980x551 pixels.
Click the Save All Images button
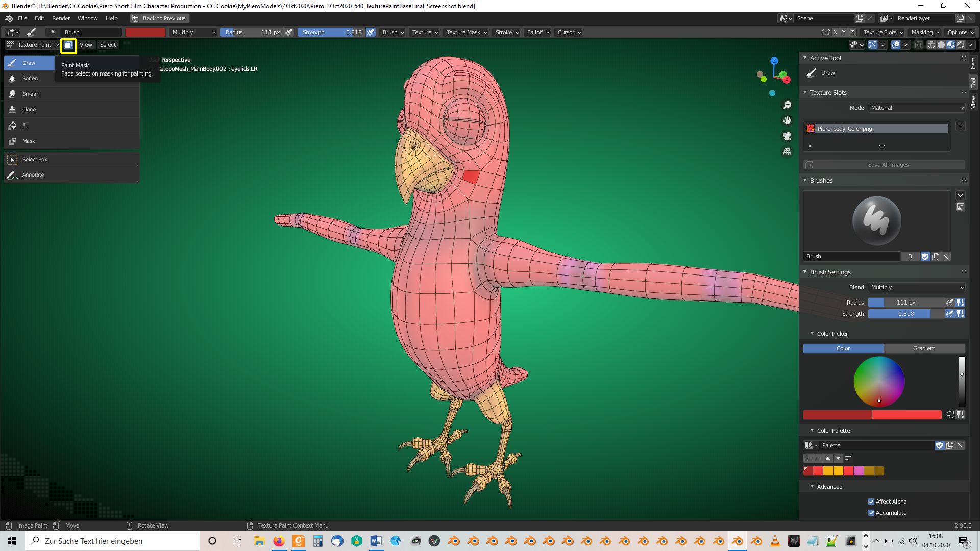[888, 164]
